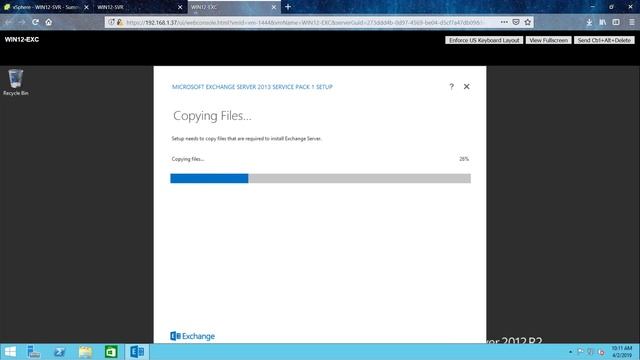
Task: Click the network tray icon
Action: click(590, 352)
